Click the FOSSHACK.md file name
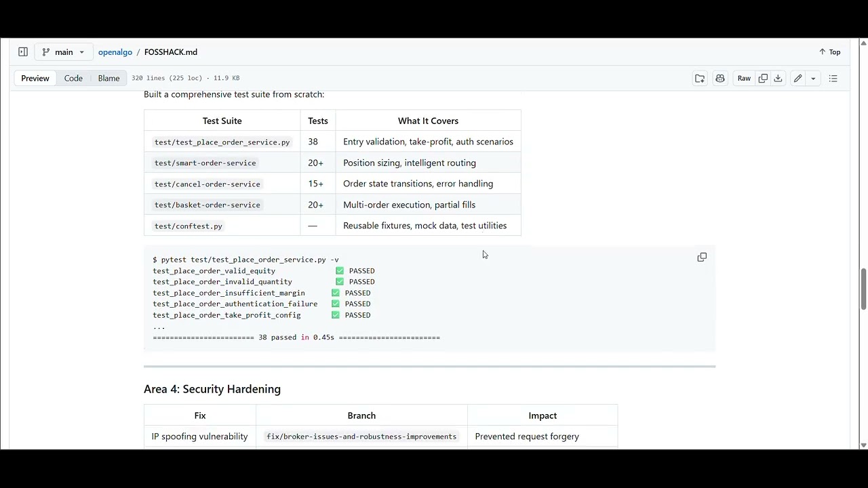The height and width of the screenshot is (488, 868). 171,52
